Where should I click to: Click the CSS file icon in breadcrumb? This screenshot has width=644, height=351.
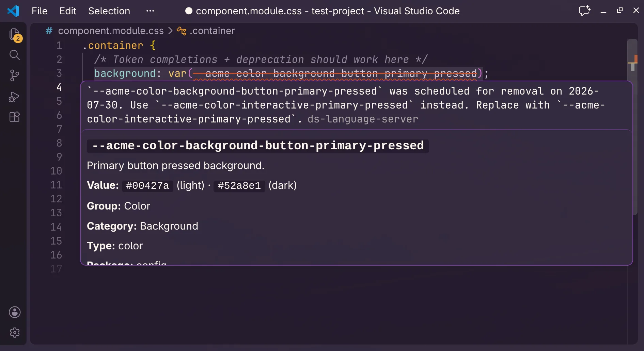pos(49,31)
